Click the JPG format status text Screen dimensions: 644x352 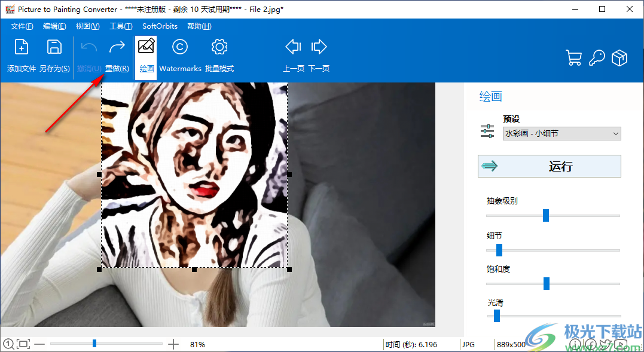click(469, 345)
